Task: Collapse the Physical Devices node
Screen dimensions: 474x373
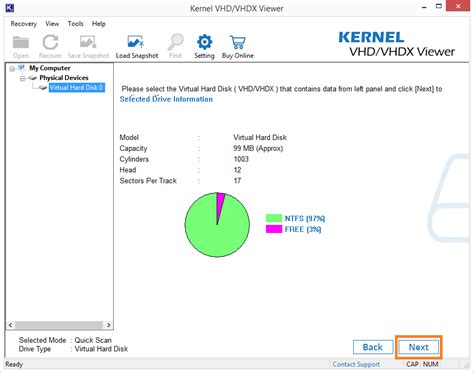Action: click(22, 78)
